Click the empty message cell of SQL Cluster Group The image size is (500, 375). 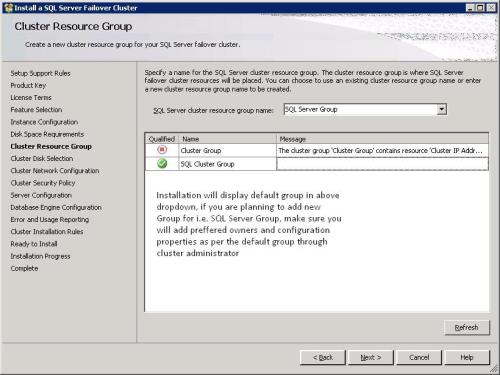pos(382,164)
